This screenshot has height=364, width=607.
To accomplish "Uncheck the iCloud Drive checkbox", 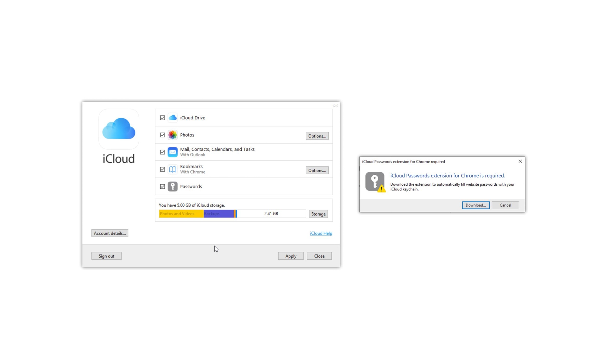I will tap(162, 118).
